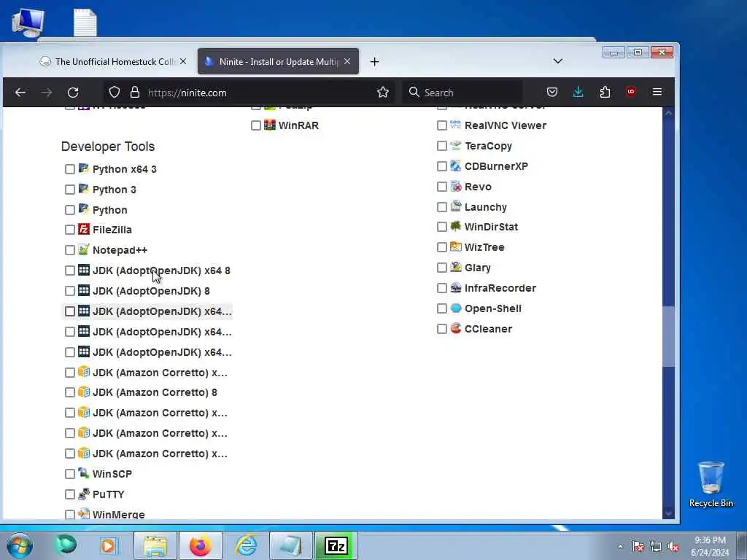This screenshot has height=560, width=747.
Task: Click the PuTTY app icon
Action: click(x=84, y=494)
